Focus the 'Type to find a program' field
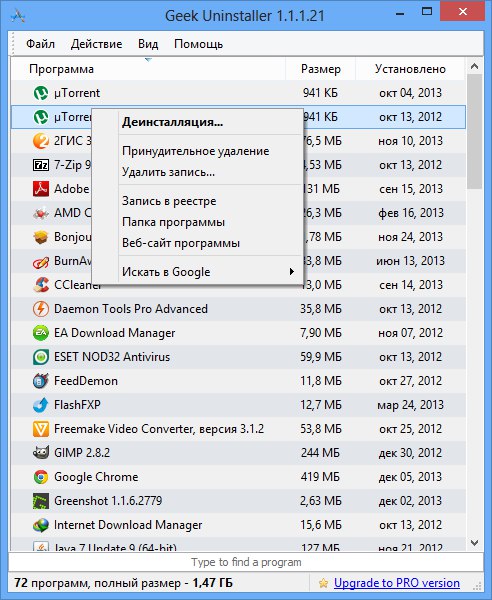The image size is (492, 600). click(x=246, y=562)
